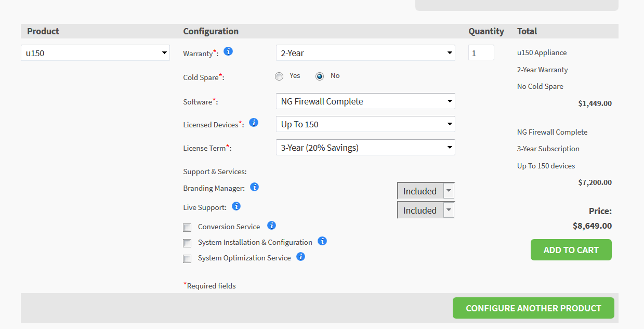This screenshot has width=644, height=329.
Task: Tick the System Optimization Service checkbox
Action: 187,259
